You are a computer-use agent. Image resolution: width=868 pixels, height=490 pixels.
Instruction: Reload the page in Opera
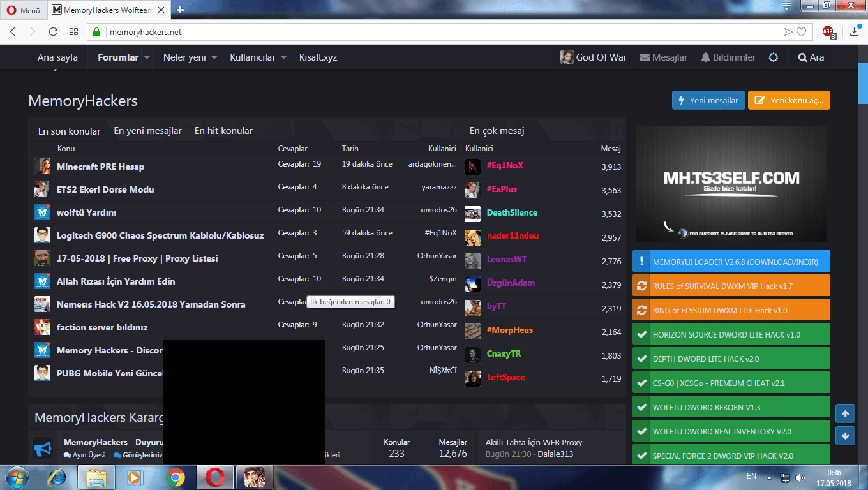[x=53, y=32]
